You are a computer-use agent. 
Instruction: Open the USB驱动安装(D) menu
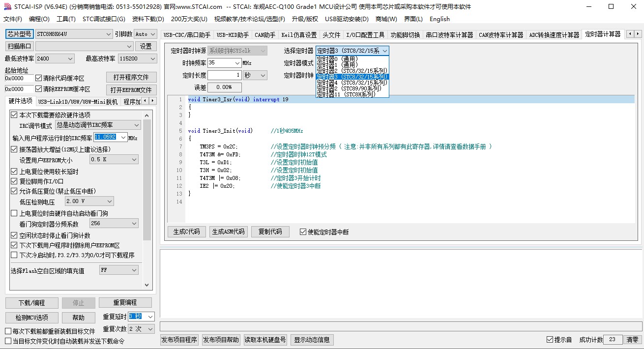[x=347, y=19]
